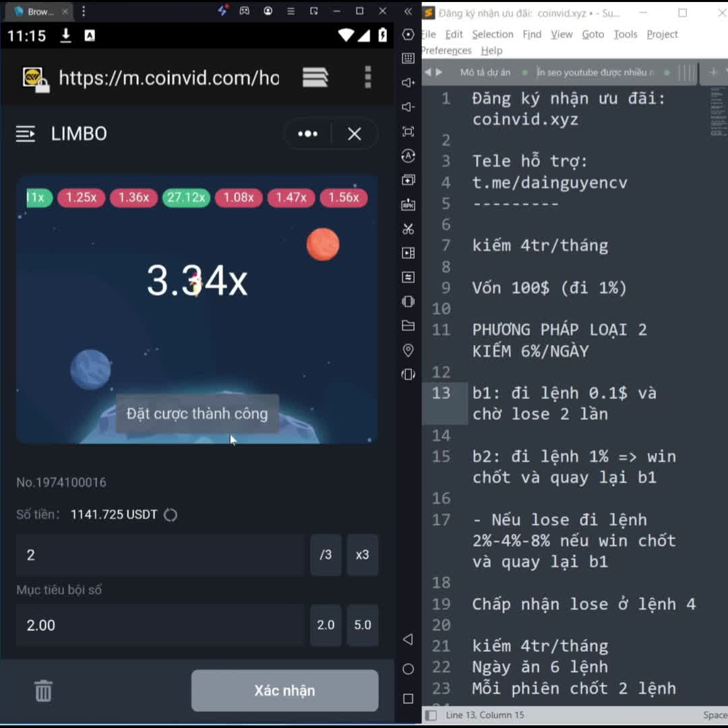Image resolution: width=728 pixels, height=728 pixels.
Task: Open the location pin tool
Action: click(x=408, y=350)
